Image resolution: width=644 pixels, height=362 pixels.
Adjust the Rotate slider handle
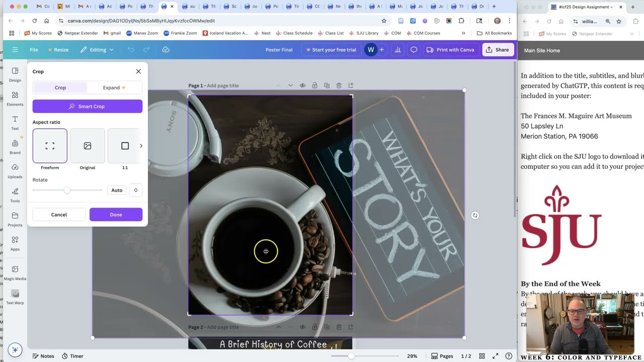pyautogui.click(x=67, y=190)
